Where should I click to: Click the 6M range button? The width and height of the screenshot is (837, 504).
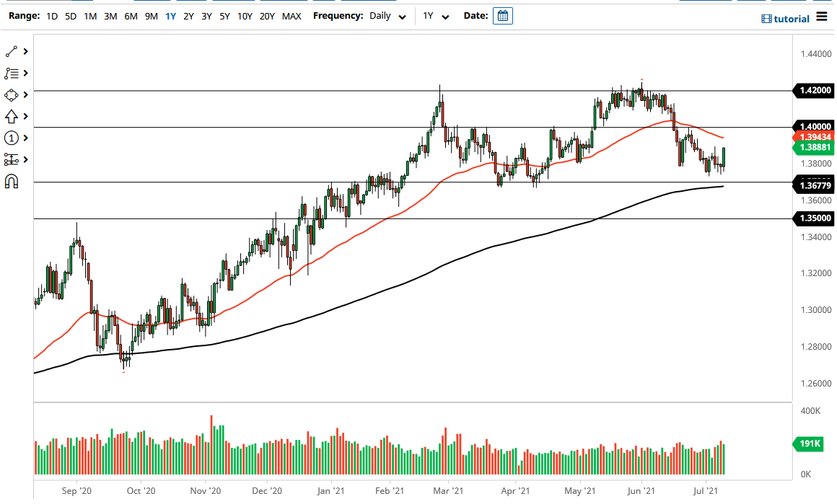tap(130, 15)
